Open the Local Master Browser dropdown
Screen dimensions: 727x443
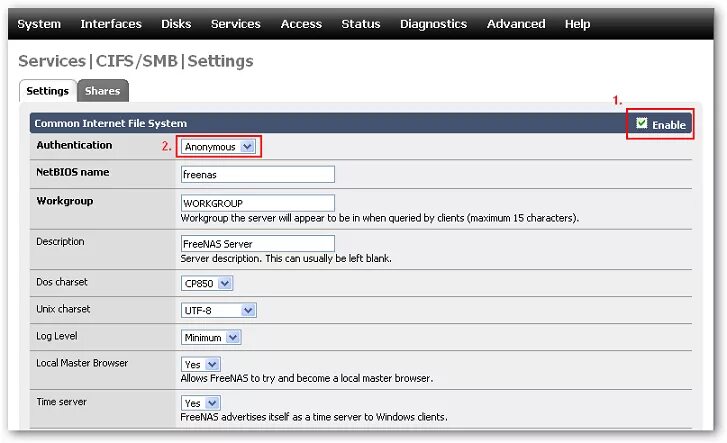200,364
